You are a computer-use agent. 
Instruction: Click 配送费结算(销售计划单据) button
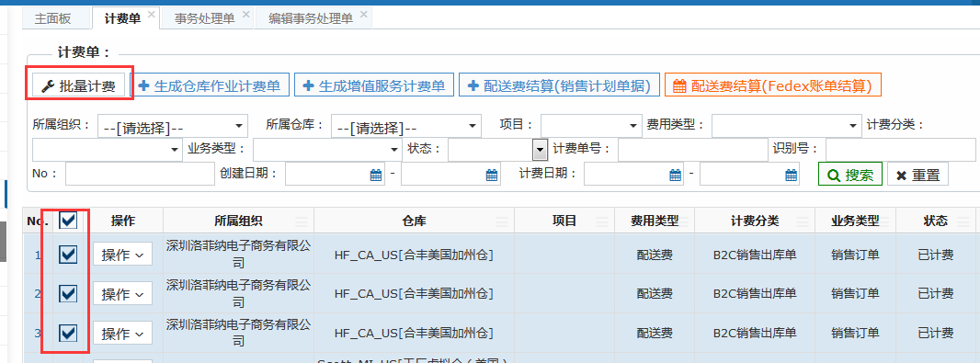coord(559,85)
